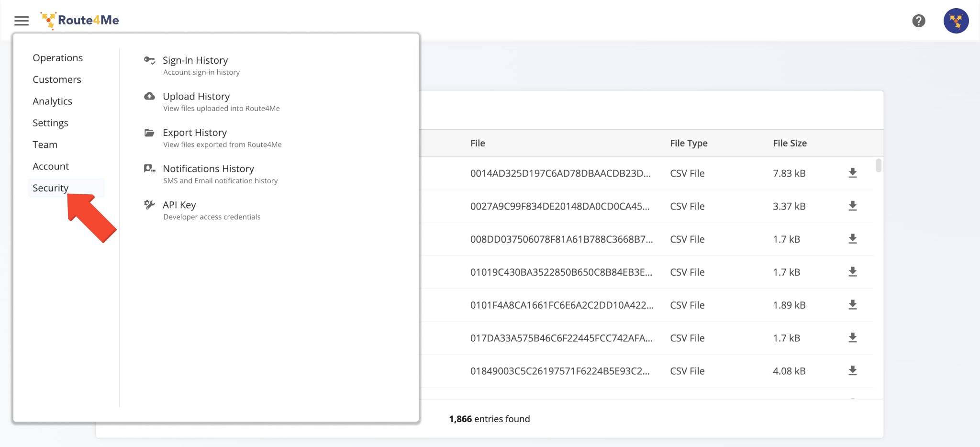Open the hamburger navigation menu
The image size is (980, 447).
click(22, 21)
